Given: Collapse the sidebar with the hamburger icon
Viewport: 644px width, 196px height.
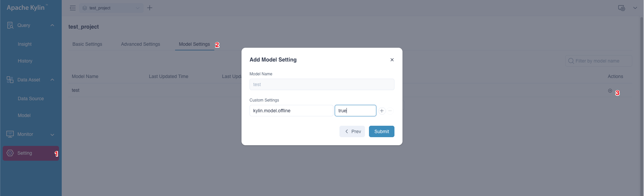Looking at the screenshot, I should (x=72, y=8).
